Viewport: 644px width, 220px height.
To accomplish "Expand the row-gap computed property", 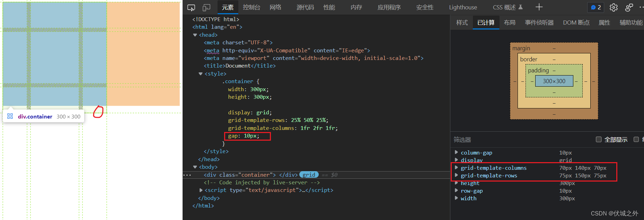I will (456, 191).
